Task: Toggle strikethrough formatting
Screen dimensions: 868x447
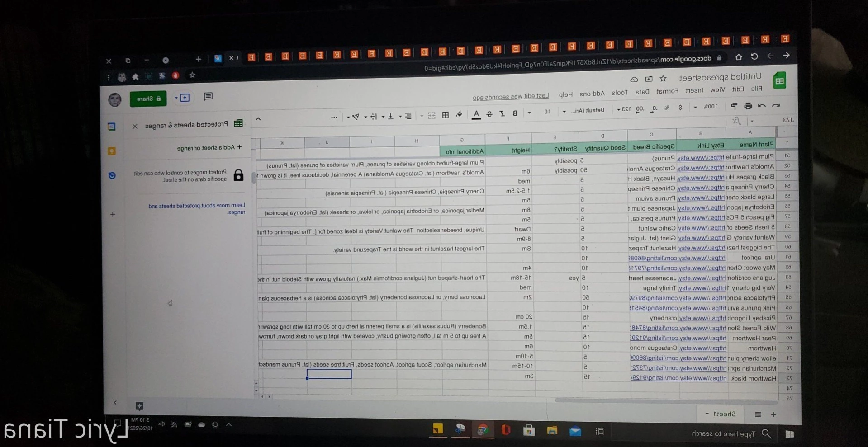Action: pos(489,113)
